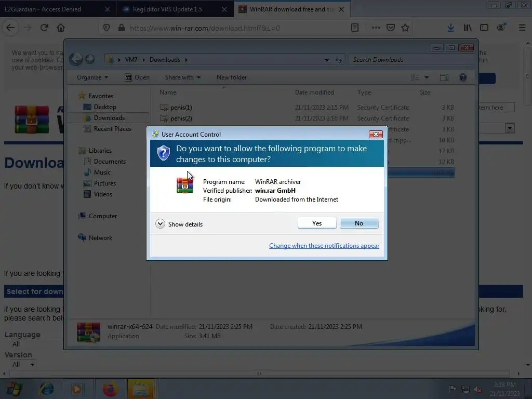Image resolution: width=532 pixels, height=399 pixels.
Task: Click Yes in User Account Control dialog
Action: 317,223
